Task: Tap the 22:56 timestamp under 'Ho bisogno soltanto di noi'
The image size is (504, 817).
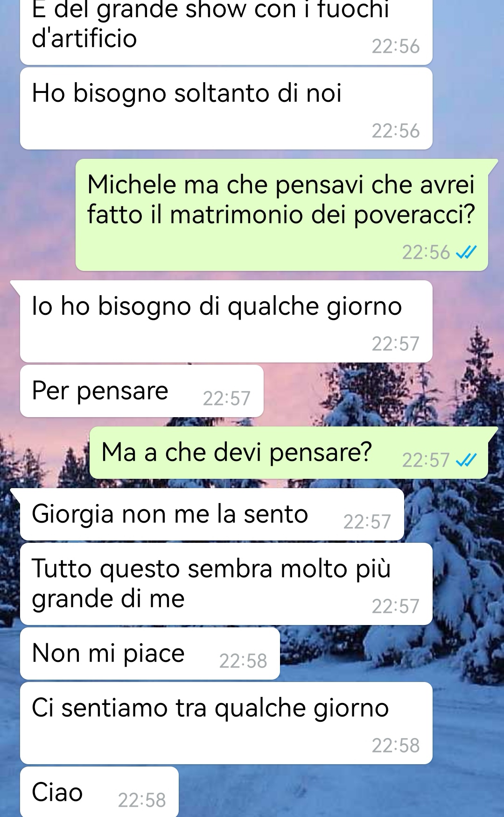Action: click(396, 131)
